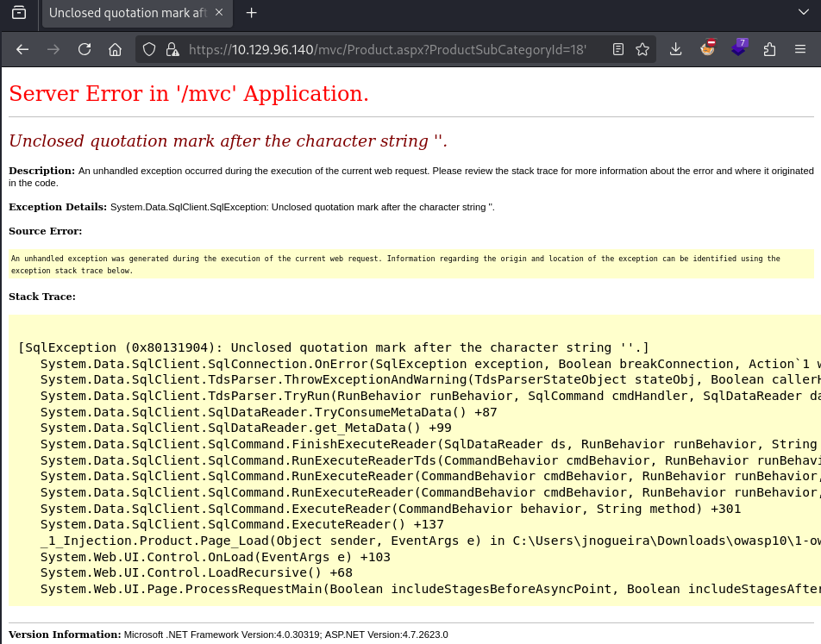This screenshot has height=644, width=821.
Task: Click the greyed Forward navigation arrow
Action: [53, 49]
